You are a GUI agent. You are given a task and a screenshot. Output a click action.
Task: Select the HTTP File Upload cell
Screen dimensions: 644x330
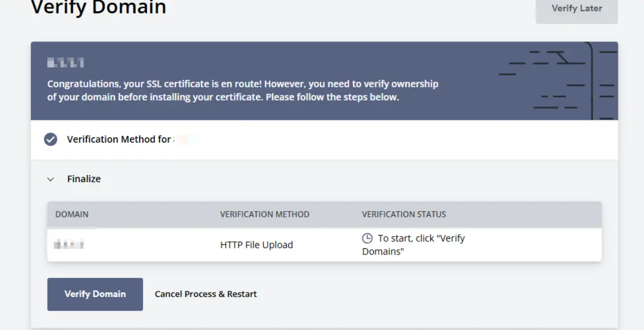[x=256, y=245]
